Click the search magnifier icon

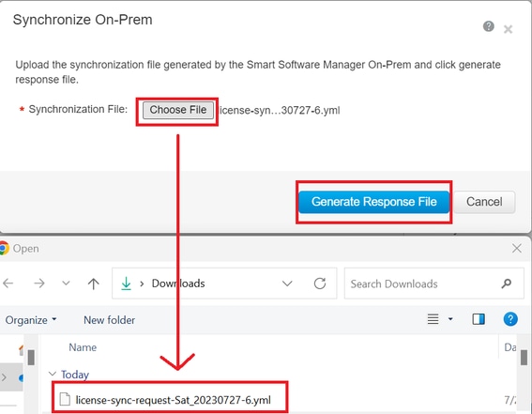click(x=507, y=284)
